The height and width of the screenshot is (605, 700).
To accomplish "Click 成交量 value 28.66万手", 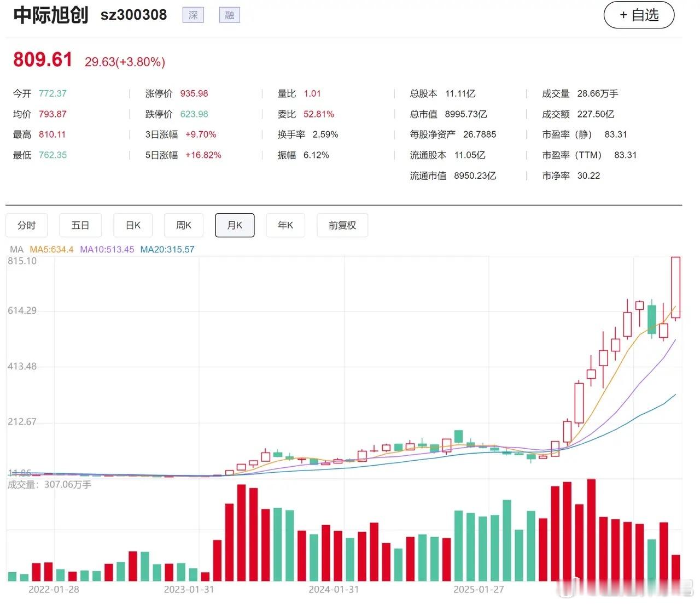I will click(598, 93).
